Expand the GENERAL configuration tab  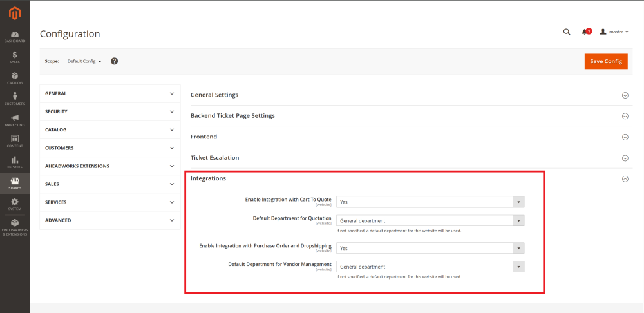[x=109, y=93]
